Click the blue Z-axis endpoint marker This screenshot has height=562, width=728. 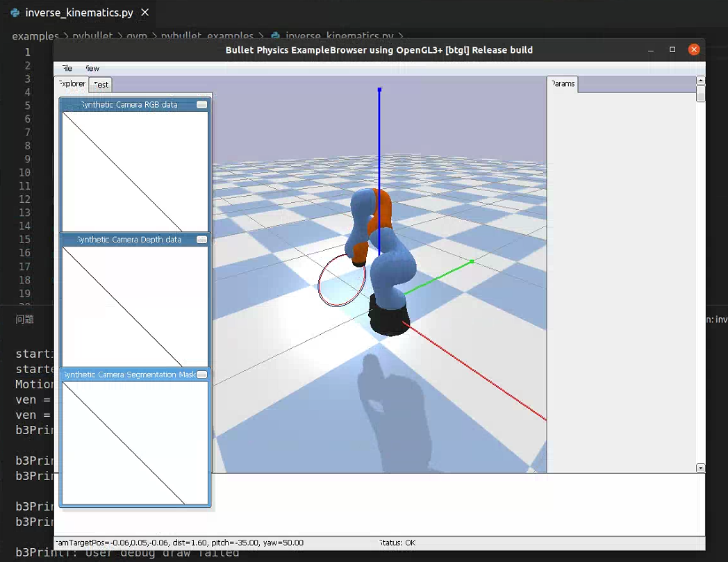tap(379, 90)
